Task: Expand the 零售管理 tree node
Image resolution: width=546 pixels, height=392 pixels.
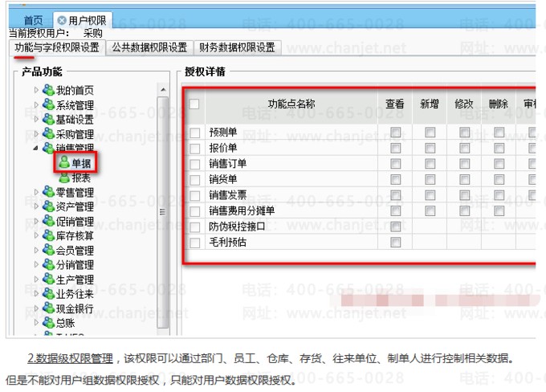Action: pos(36,192)
